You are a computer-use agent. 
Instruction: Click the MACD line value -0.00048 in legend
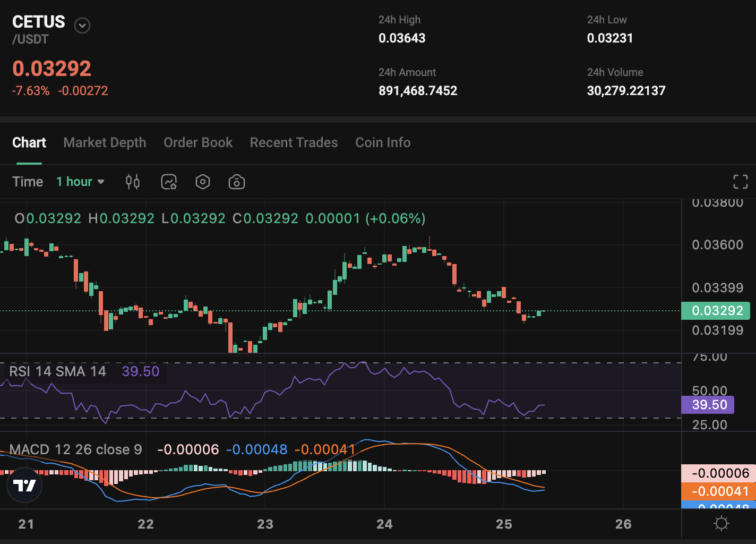(256, 449)
